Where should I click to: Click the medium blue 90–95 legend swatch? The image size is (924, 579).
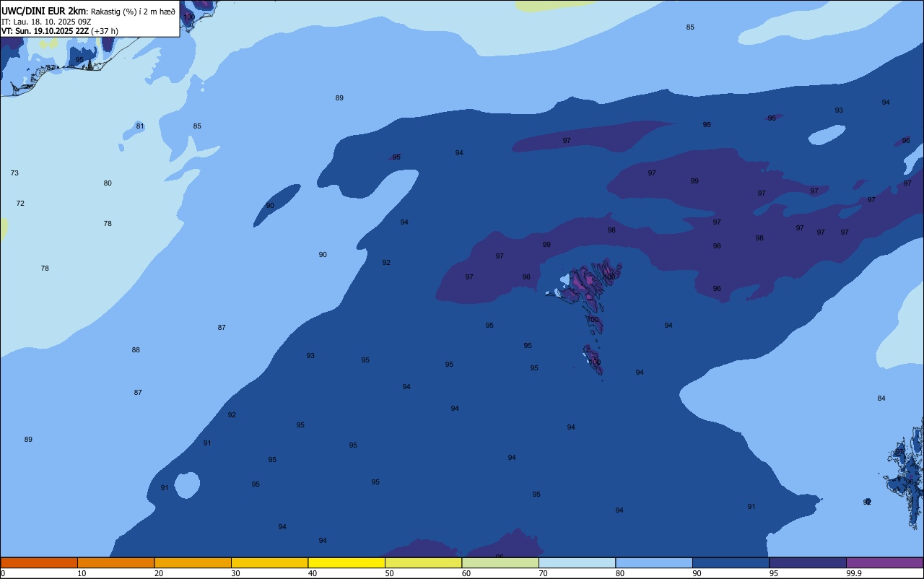tap(731, 562)
